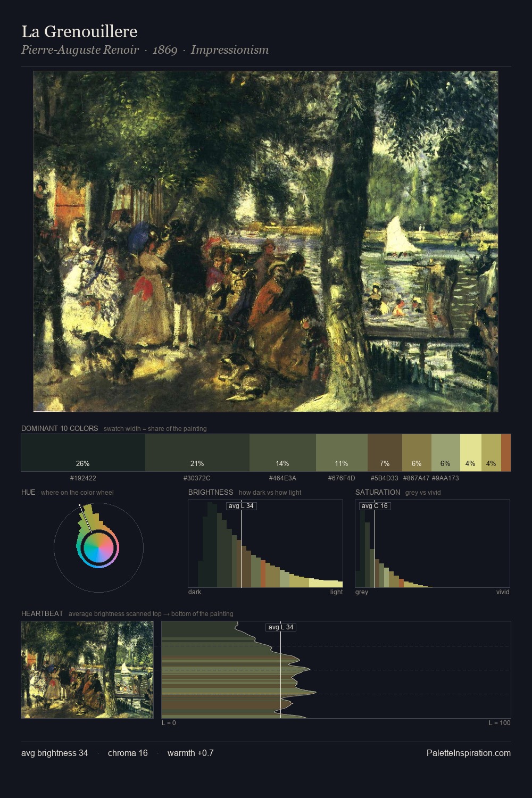
Task: Click the caption swatch width = share of the painting
Action: click(155, 429)
